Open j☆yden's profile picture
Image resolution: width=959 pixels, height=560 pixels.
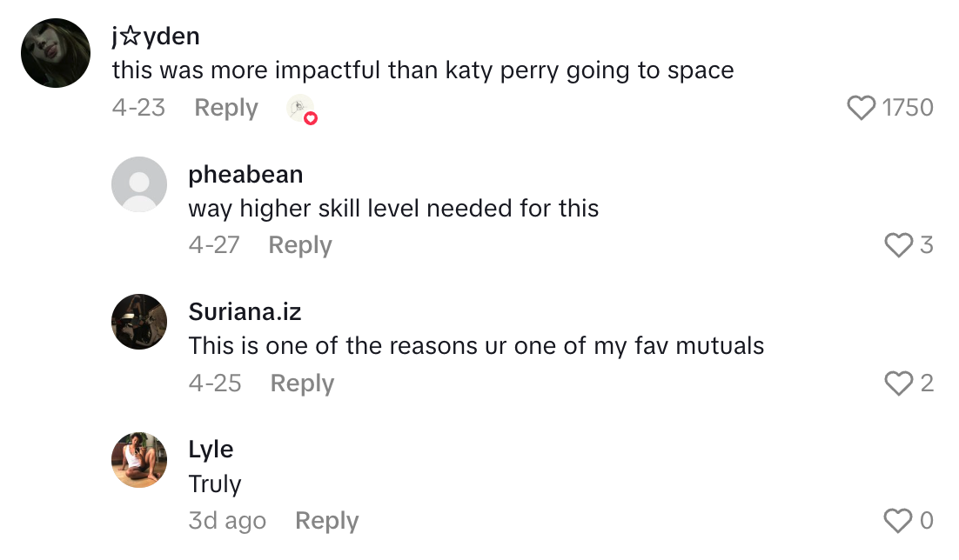click(x=56, y=53)
